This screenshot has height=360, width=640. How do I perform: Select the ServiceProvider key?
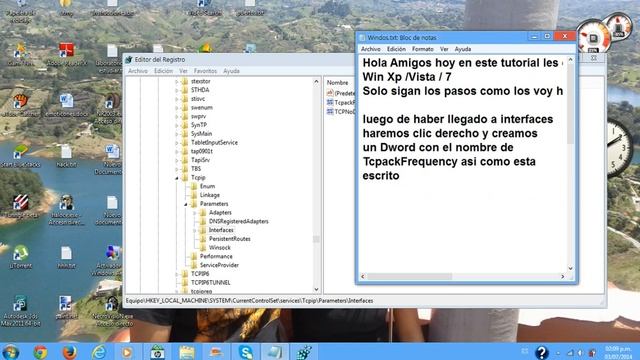(x=219, y=265)
